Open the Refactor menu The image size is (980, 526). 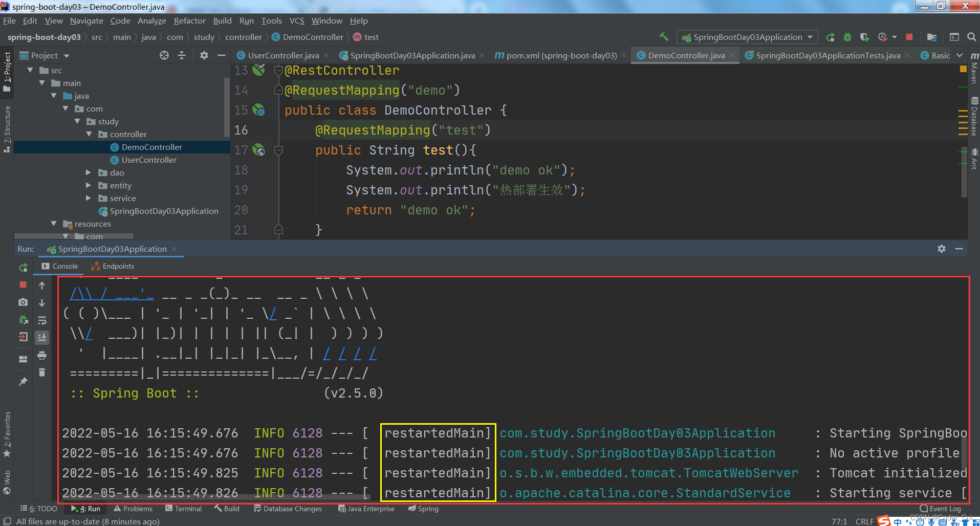[189, 21]
